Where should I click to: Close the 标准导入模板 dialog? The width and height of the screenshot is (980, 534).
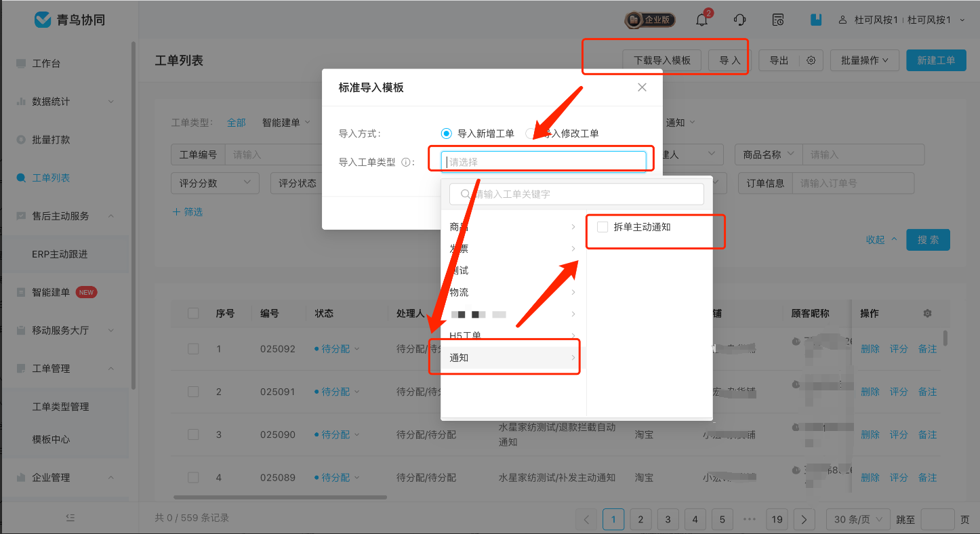[x=642, y=87]
